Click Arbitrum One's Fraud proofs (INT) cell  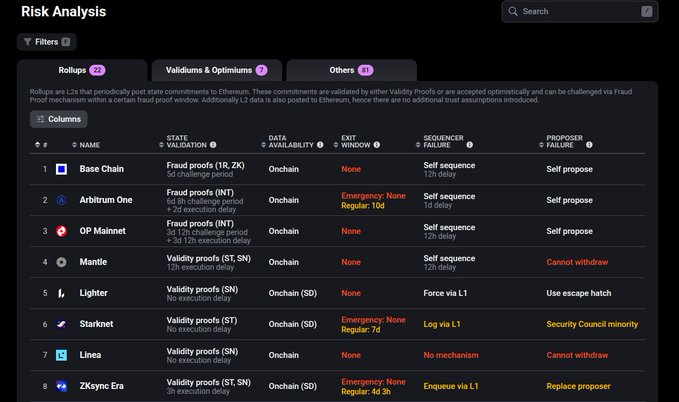[x=204, y=201]
